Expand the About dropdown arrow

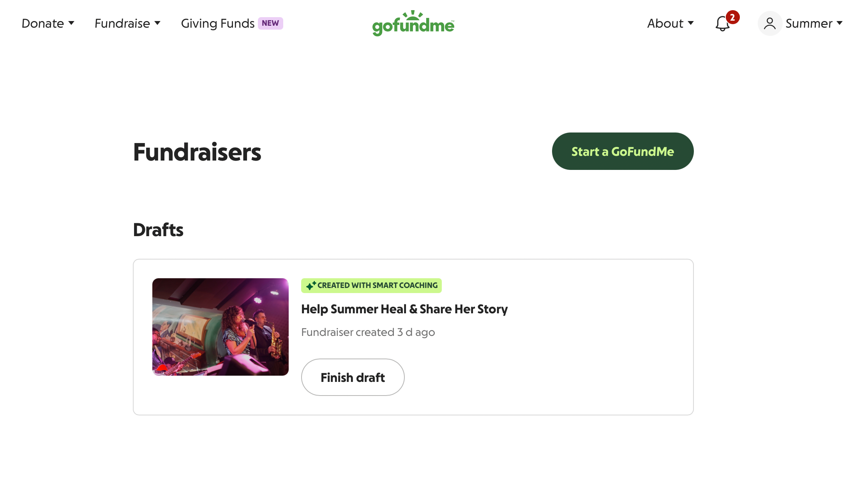coord(691,23)
